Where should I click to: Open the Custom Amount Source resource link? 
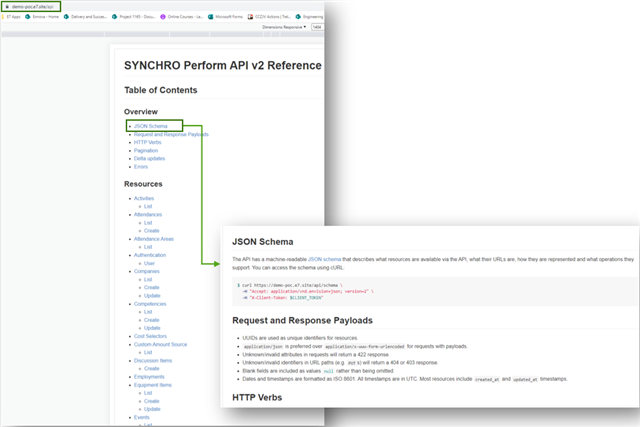(x=160, y=345)
